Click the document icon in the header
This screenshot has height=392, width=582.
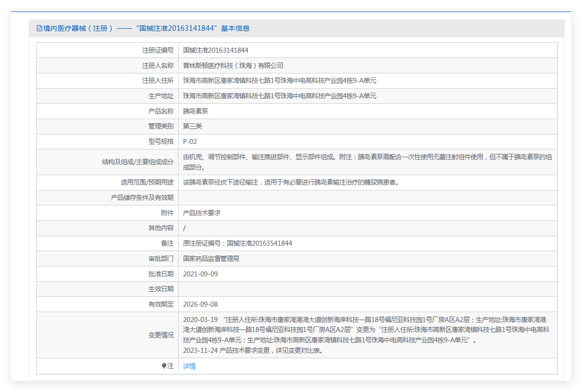click(x=40, y=28)
